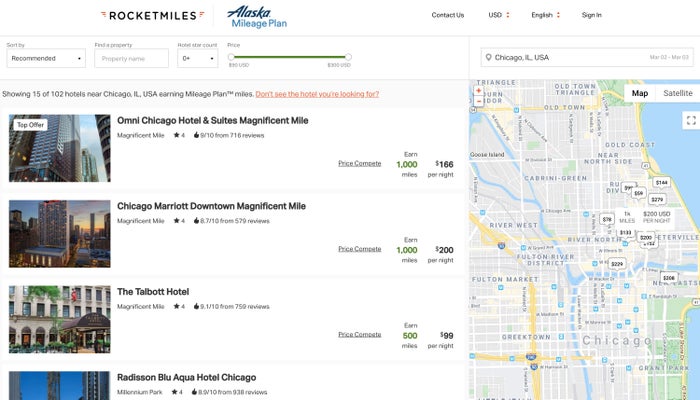
Task: Click Price Compete for The Talbott Hotel
Action: coord(359,334)
